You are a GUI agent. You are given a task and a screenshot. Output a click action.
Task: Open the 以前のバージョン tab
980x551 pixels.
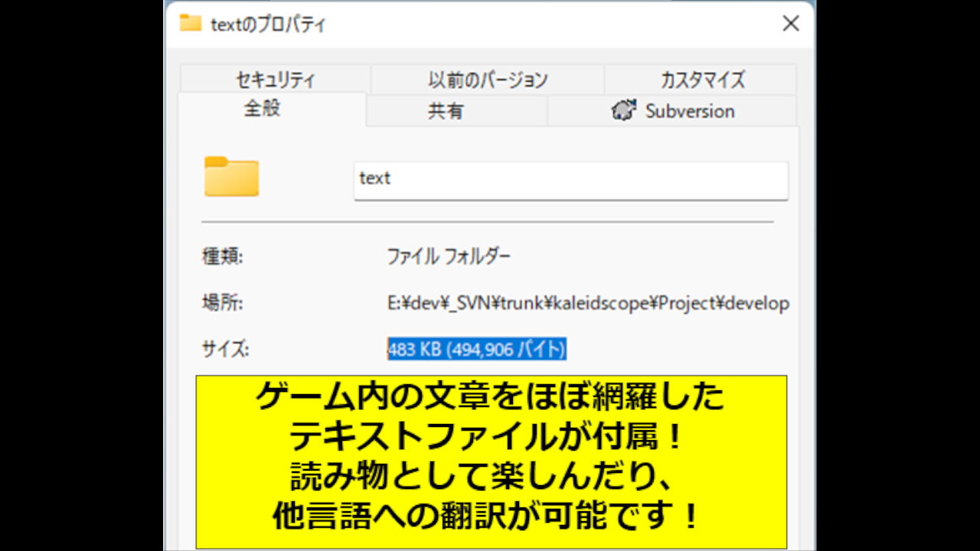(x=488, y=80)
